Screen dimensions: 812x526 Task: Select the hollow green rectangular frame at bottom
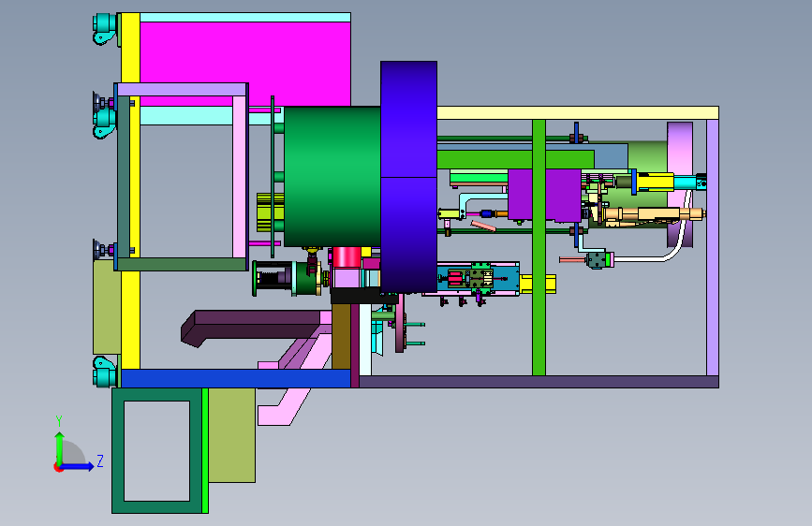click(x=157, y=450)
